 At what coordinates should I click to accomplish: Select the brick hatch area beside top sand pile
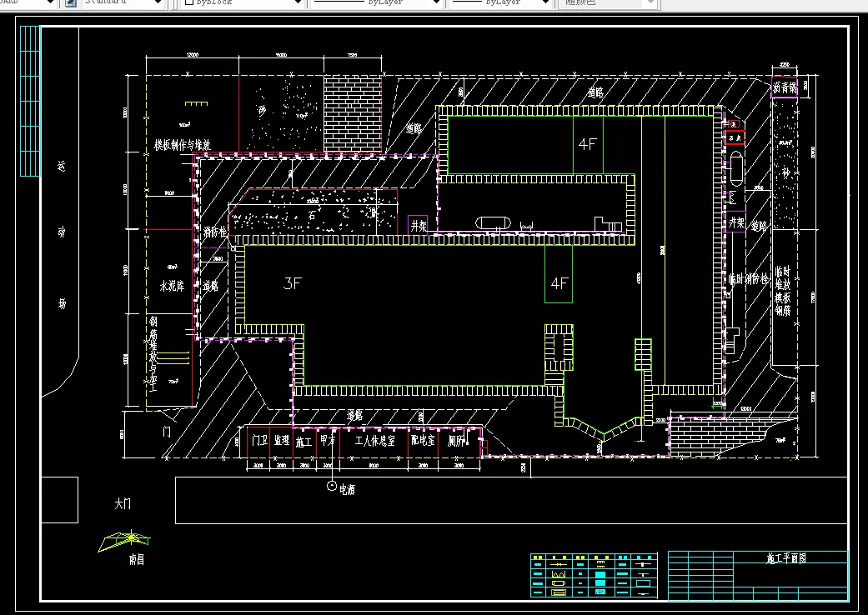[354, 114]
